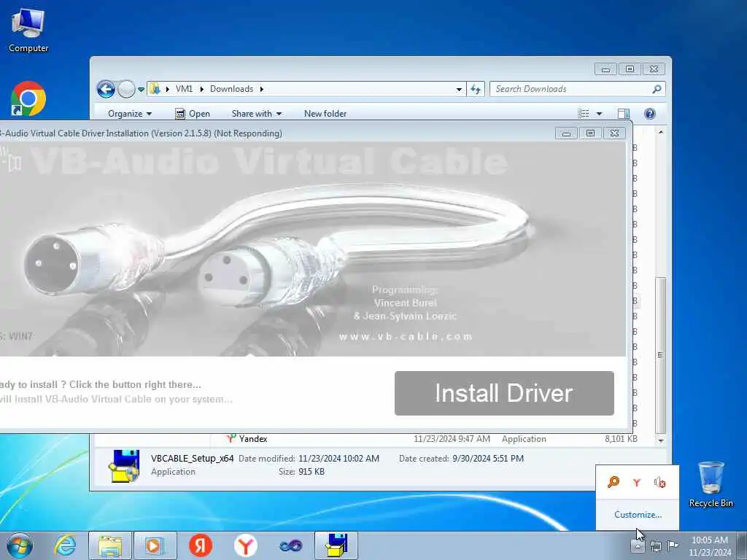Expand the arrow after Downloads breadcrumb
This screenshot has width=747, height=560.
point(262,89)
